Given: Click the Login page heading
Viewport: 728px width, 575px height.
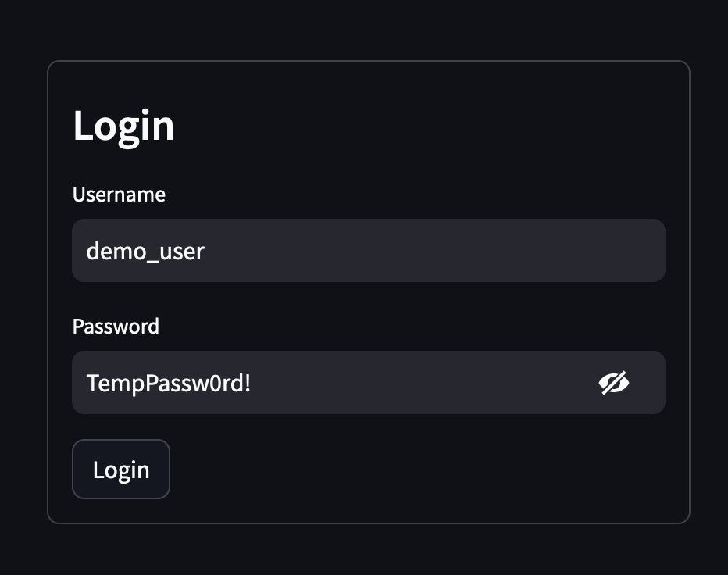Looking at the screenshot, I should (x=123, y=125).
